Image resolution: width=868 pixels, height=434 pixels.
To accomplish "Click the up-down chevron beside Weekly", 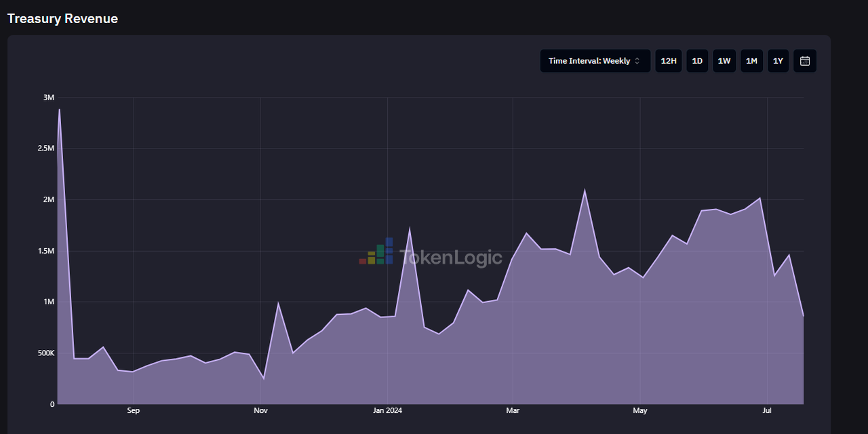I will (x=637, y=61).
